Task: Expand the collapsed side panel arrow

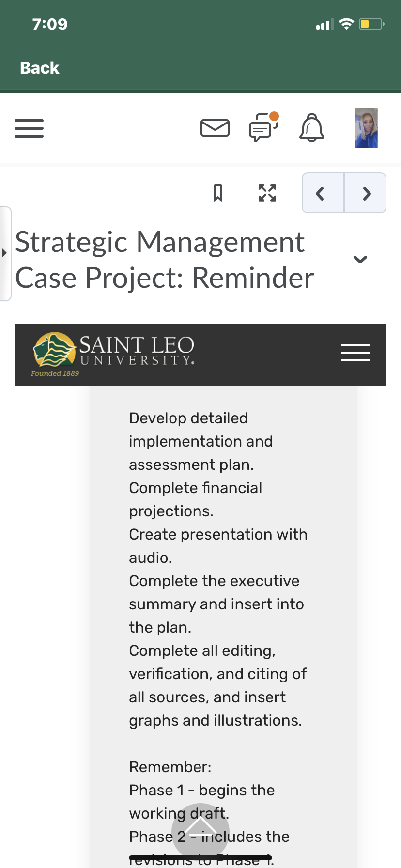Action: click(5, 253)
